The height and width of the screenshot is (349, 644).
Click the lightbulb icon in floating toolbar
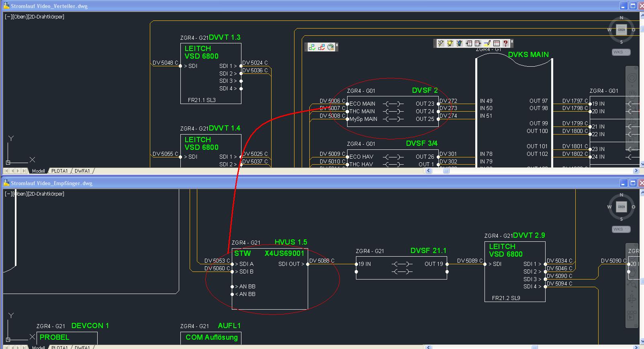click(x=450, y=43)
